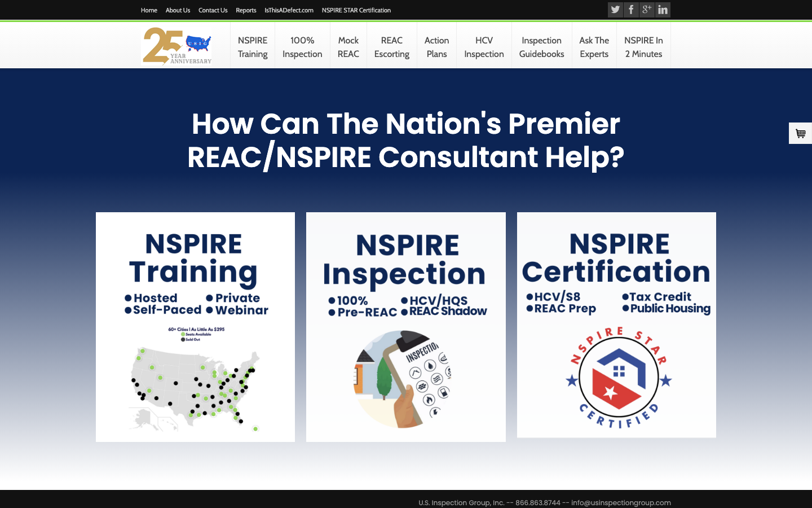Open the Google Plus social icon
The height and width of the screenshot is (508, 812).
[647, 10]
